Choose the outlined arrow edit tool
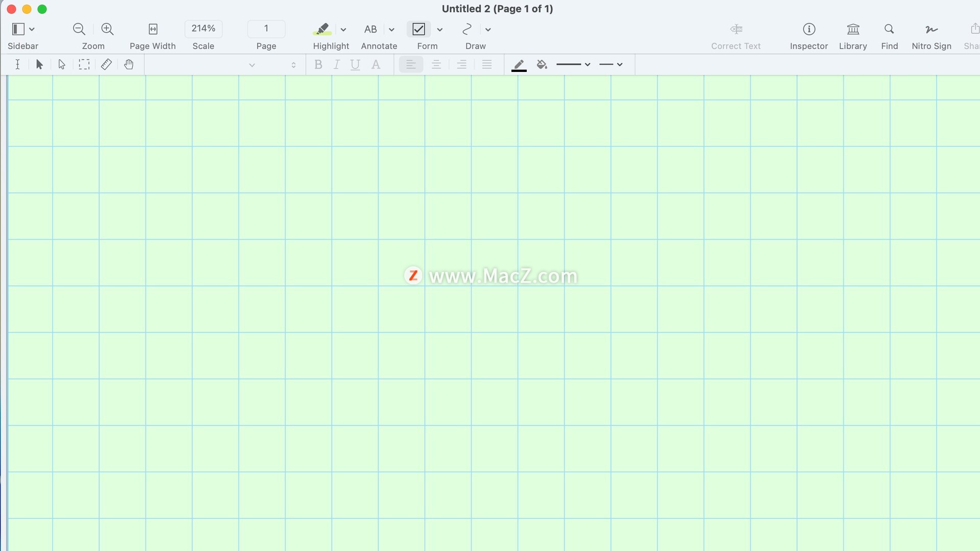980x551 pixels. (62, 64)
